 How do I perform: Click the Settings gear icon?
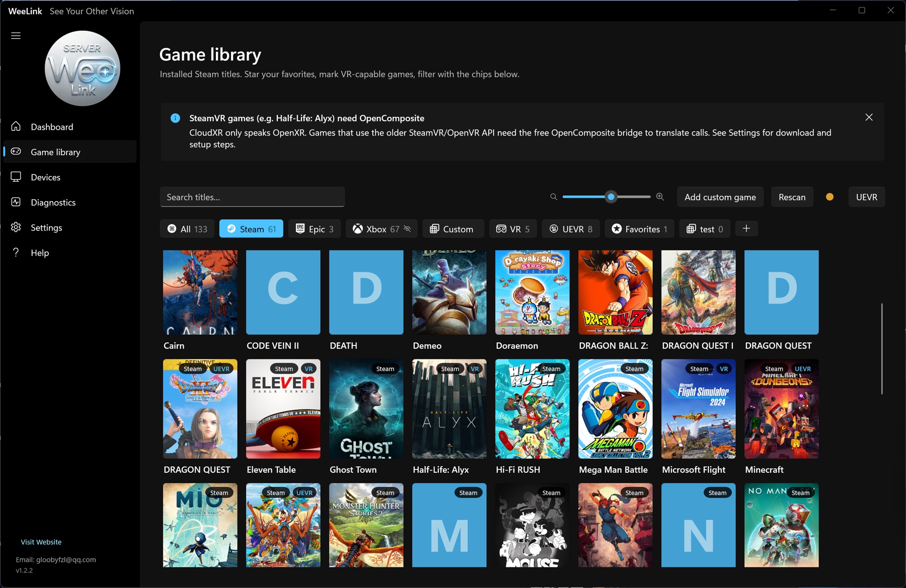[16, 227]
